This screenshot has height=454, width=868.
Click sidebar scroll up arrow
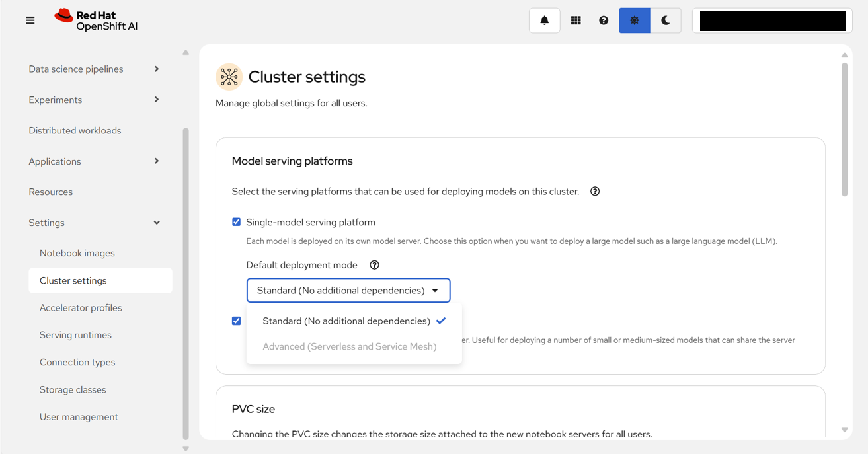[x=186, y=52]
